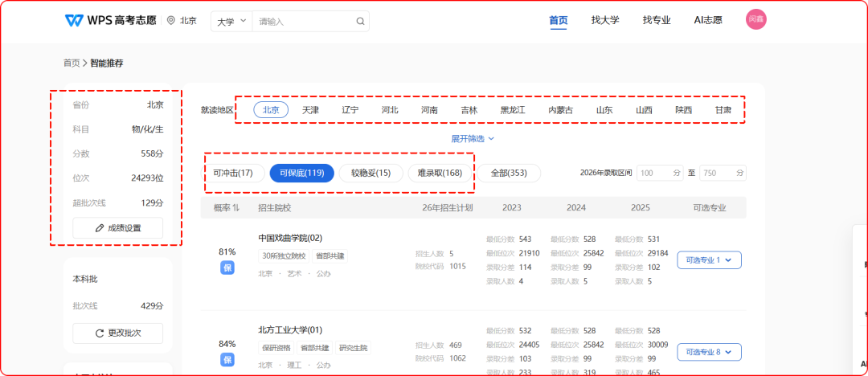This screenshot has height=376, width=868.
Task: Select the 可保底(119) filter
Action: (x=301, y=174)
